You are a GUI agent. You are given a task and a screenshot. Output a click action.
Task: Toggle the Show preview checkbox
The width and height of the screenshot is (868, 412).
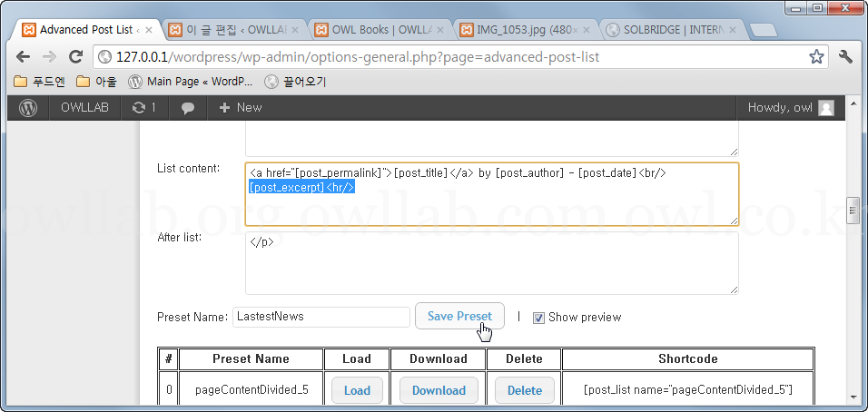[x=538, y=318]
